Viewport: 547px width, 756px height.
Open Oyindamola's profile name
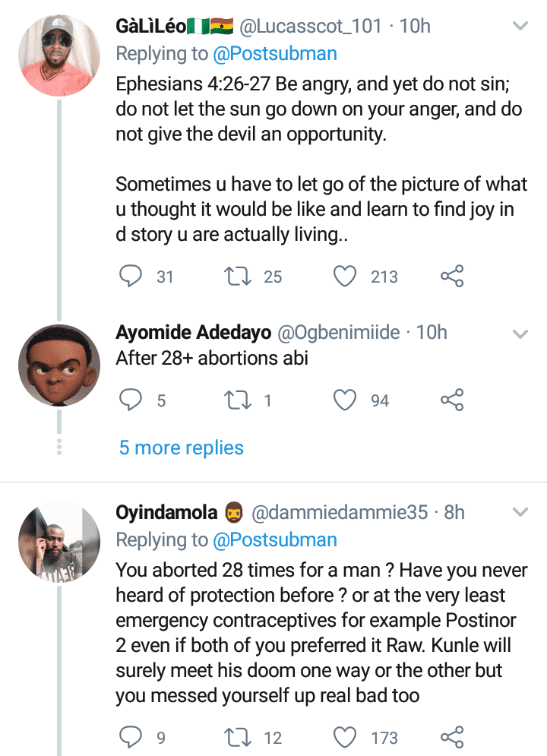click(166, 513)
